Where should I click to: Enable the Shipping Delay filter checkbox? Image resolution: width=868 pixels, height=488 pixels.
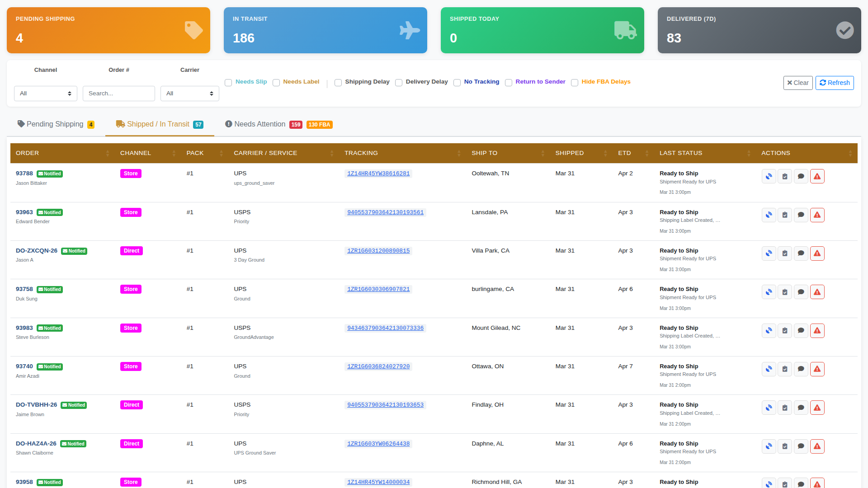[x=338, y=83]
